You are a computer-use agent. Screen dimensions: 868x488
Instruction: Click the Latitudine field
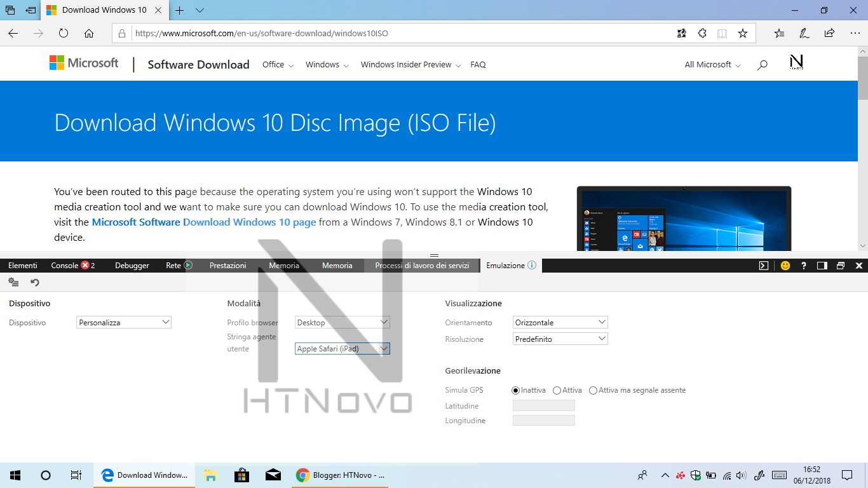pos(544,405)
